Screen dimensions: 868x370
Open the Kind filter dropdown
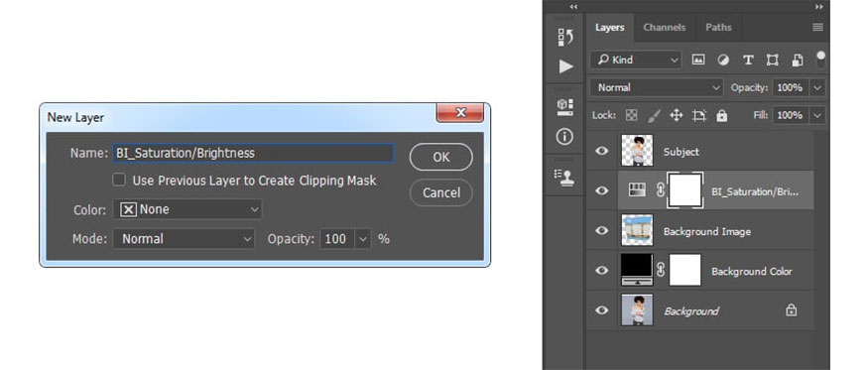point(636,60)
